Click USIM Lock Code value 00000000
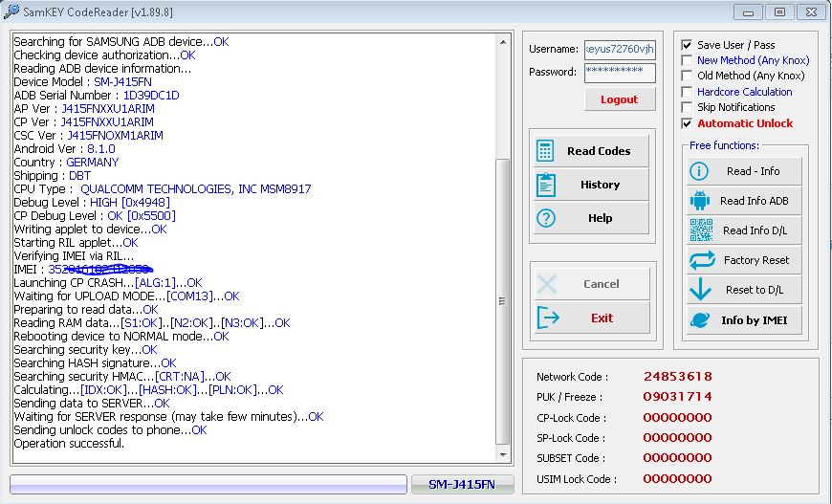This screenshot has height=504, width=832. (678, 478)
